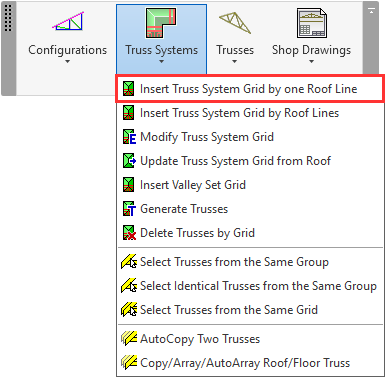Screen dimensions: 386x378
Task: Open the toolbar options arrow at top right
Action: [371, 11]
